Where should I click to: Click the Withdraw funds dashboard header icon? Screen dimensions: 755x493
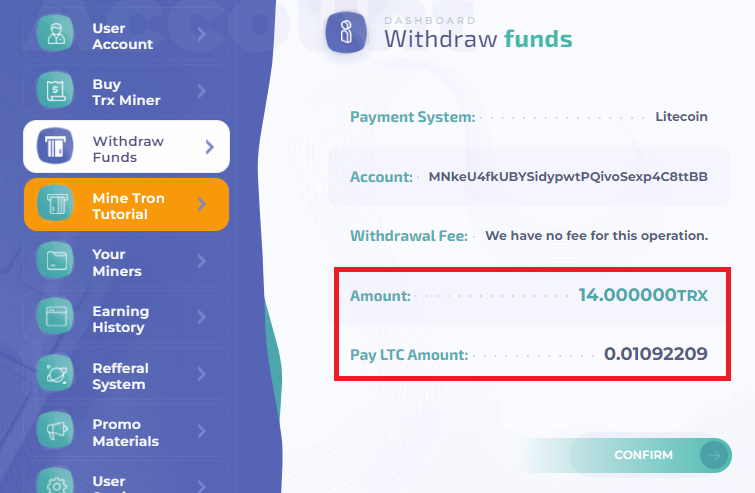click(x=346, y=34)
